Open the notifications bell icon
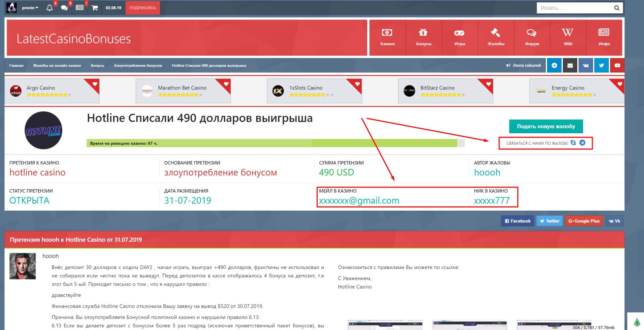 tap(49, 8)
